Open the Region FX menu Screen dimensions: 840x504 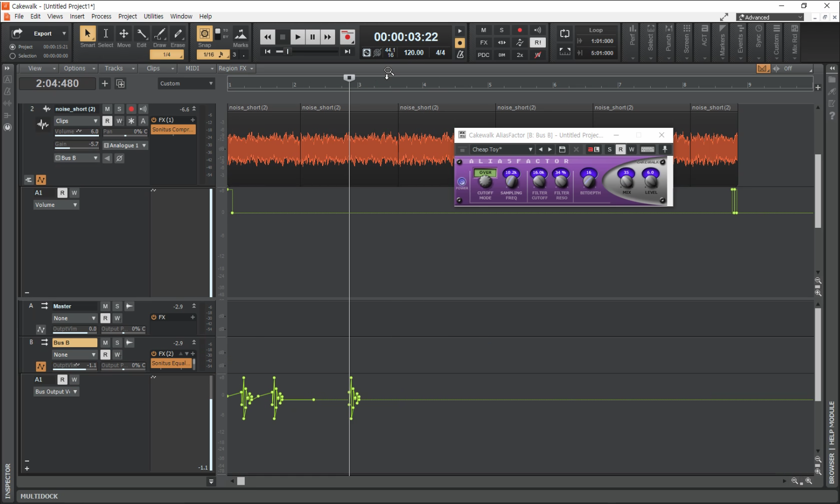coord(236,68)
